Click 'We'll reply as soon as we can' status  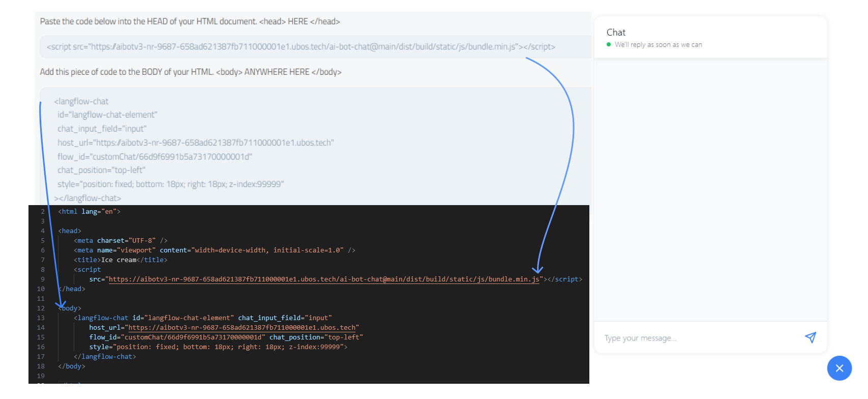[658, 45]
